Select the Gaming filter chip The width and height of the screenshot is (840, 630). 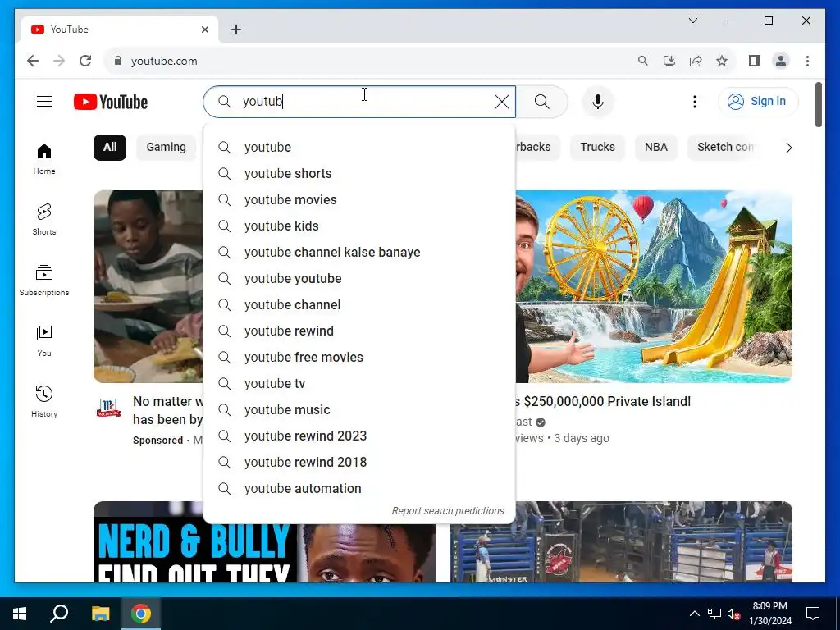coord(166,148)
